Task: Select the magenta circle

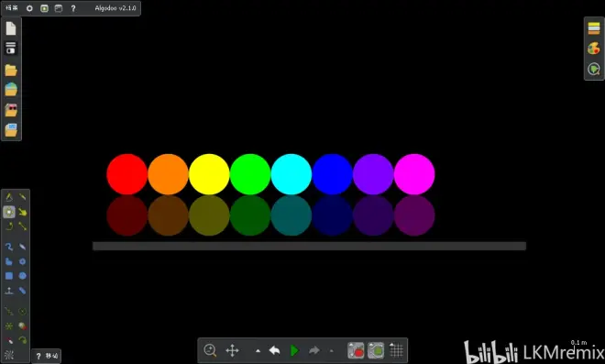Action: (414, 174)
